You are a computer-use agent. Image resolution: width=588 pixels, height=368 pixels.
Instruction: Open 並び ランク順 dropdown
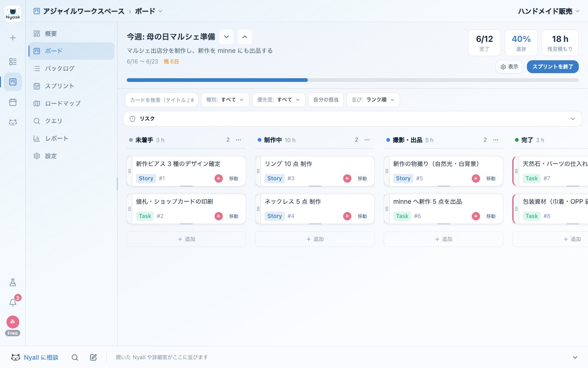[373, 100]
